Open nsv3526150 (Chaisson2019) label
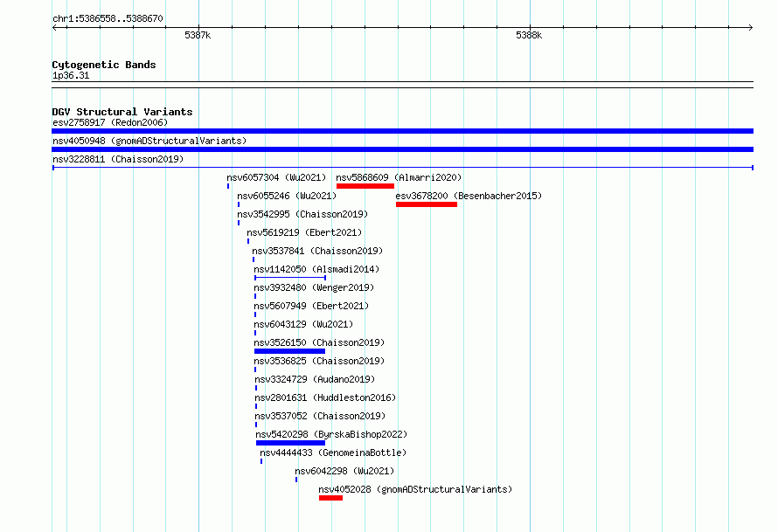This screenshot has height=532, width=778. (320, 342)
